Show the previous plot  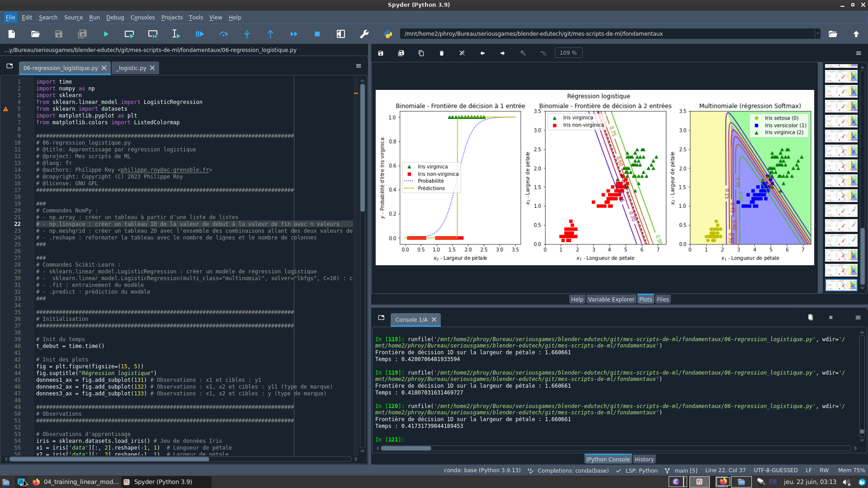tap(482, 53)
